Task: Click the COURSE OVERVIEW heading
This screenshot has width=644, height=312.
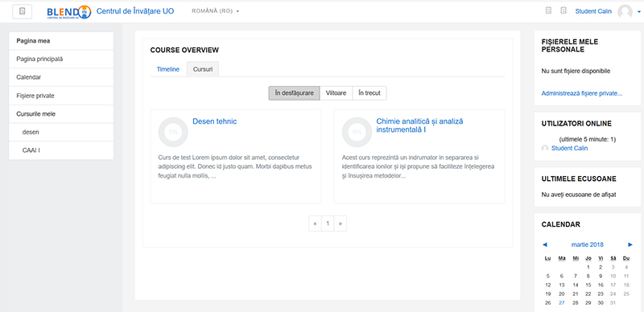Action: pyautogui.click(x=184, y=50)
